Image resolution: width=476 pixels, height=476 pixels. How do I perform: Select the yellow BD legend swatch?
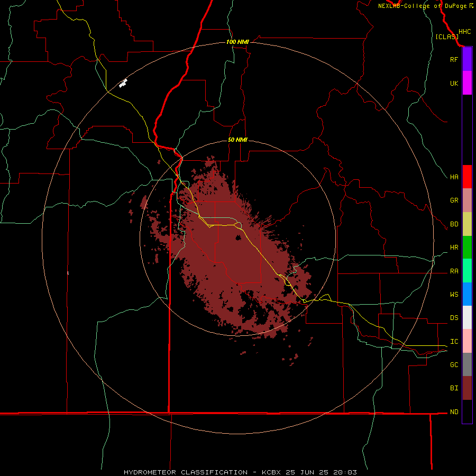coord(467,224)
